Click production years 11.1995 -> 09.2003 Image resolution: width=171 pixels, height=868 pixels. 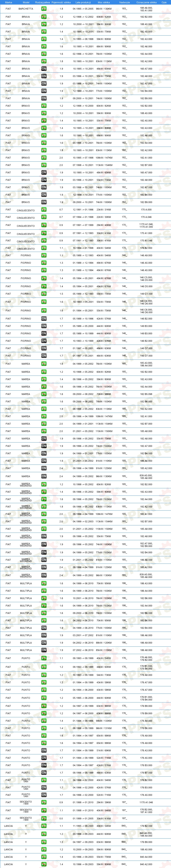coord(83,826)
